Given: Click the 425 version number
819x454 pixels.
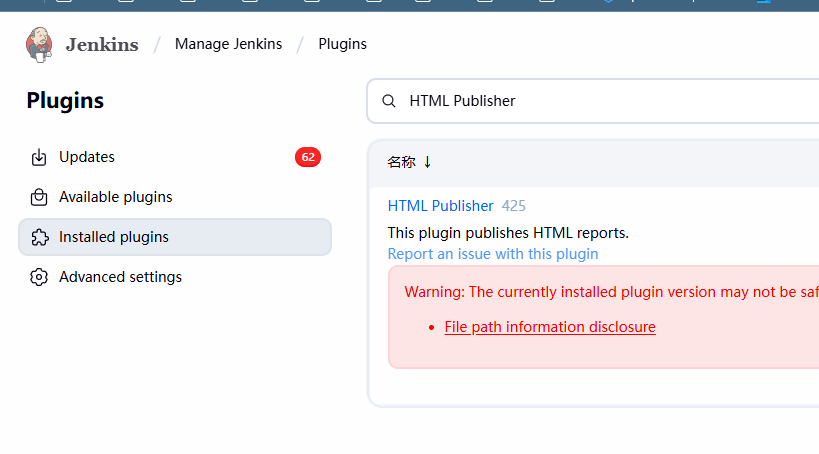Looking at the screenshot, I should coord(514,206).
